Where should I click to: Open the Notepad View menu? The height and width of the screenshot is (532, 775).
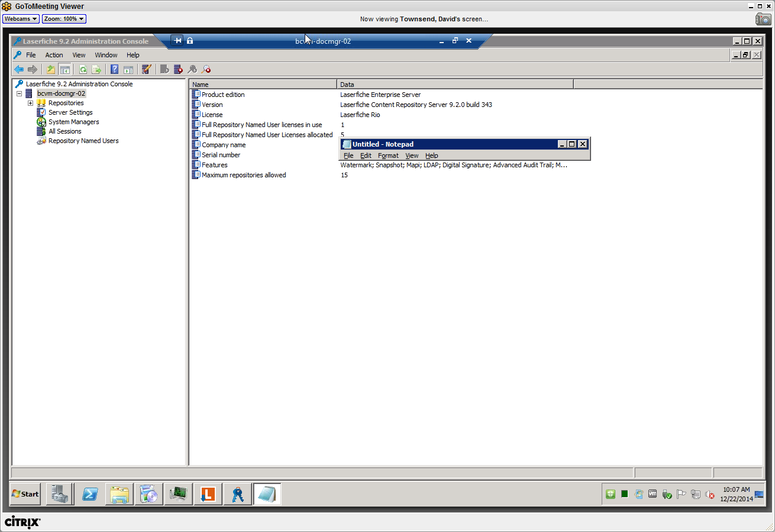tap(412, 155)
